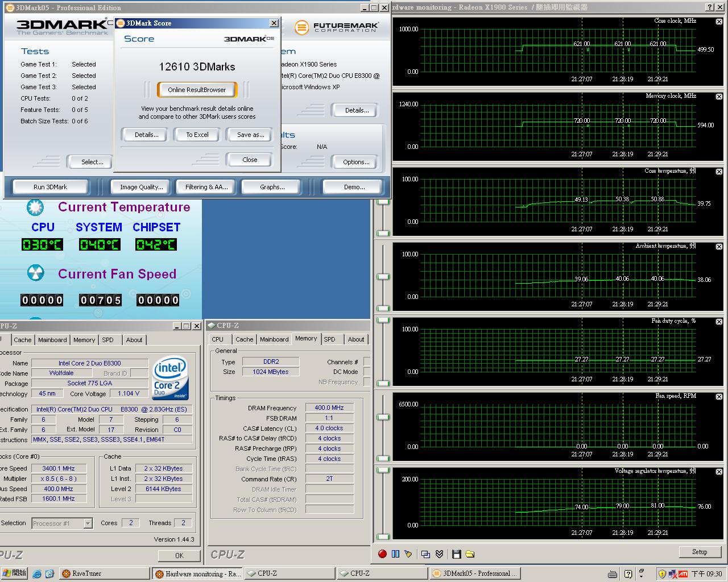
Task: Switch to SPD tab in right CPU-Z window
Action: click(330, 339)
